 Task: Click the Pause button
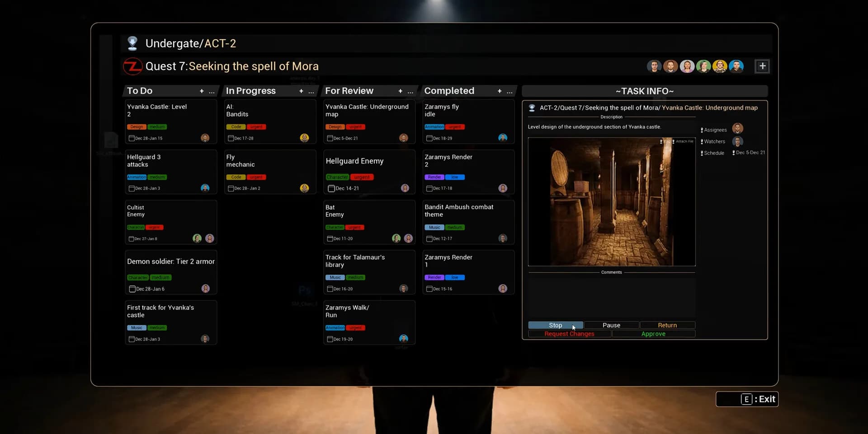click(611, 325)
